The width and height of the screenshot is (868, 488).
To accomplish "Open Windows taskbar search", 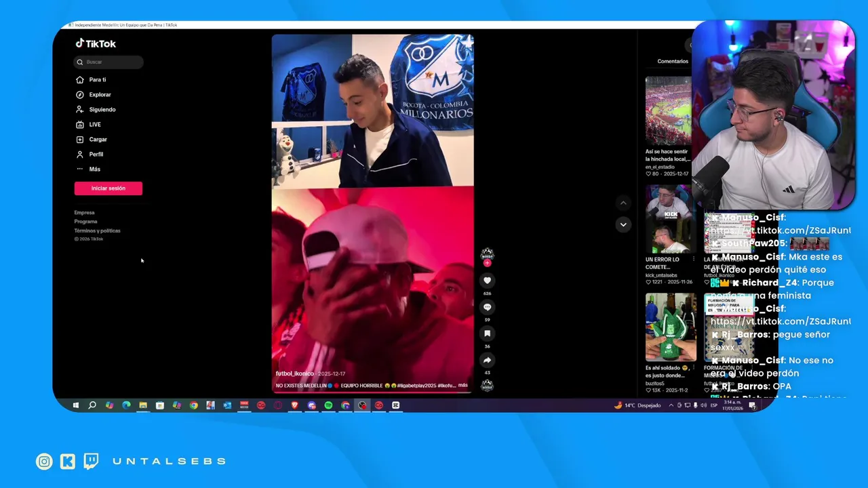I will point(92,405).
